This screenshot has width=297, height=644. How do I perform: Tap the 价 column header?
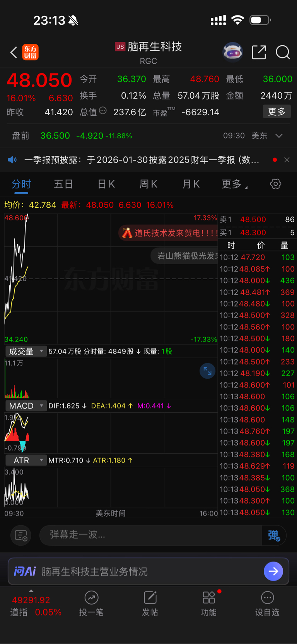261,245
